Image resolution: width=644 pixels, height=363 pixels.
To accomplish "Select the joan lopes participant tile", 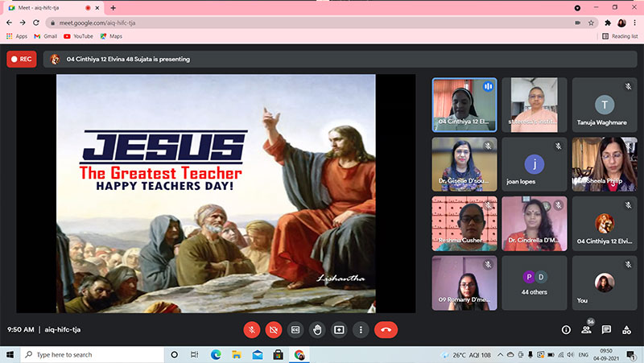I will (x=534, y=164).
